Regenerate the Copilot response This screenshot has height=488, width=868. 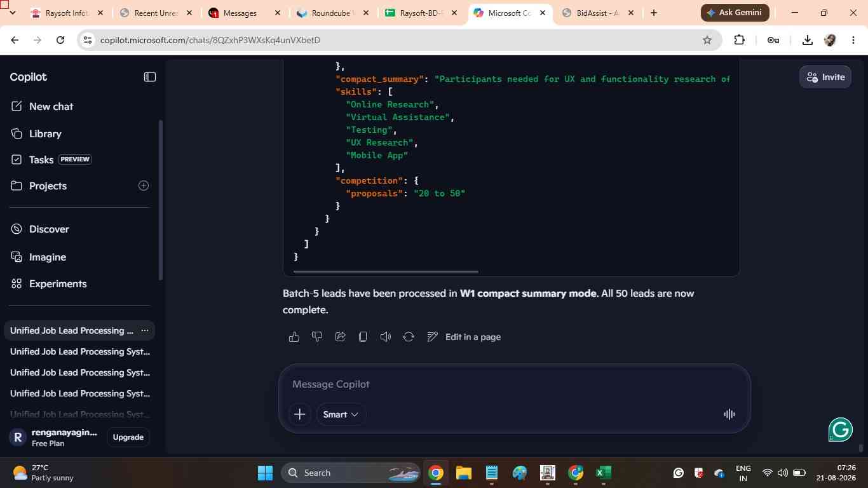(x=409, y=337)
